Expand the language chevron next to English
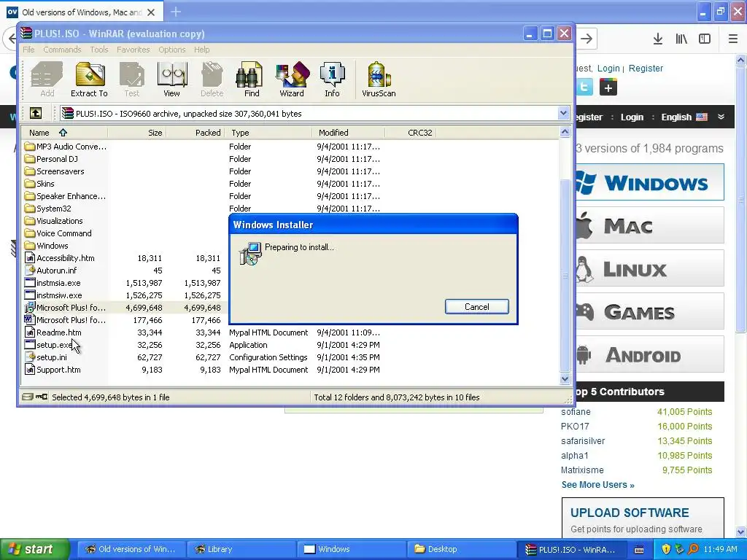Screen dimensions: 747x560 [721, 117]
